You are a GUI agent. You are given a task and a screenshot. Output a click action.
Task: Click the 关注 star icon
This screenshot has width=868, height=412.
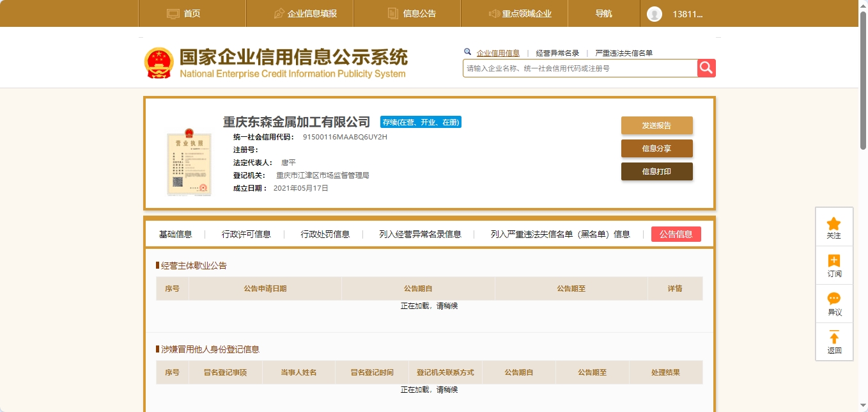pos(833,224)
